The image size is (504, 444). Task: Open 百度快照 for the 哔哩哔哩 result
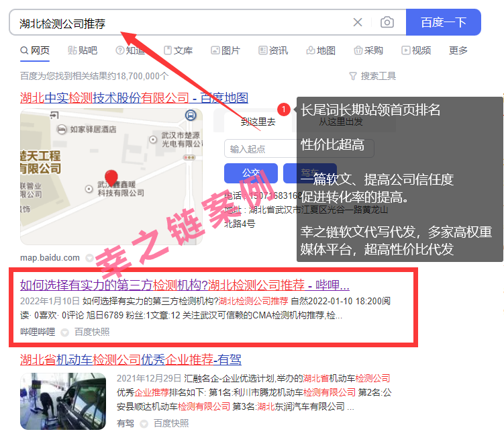click(x=92, y=332)
